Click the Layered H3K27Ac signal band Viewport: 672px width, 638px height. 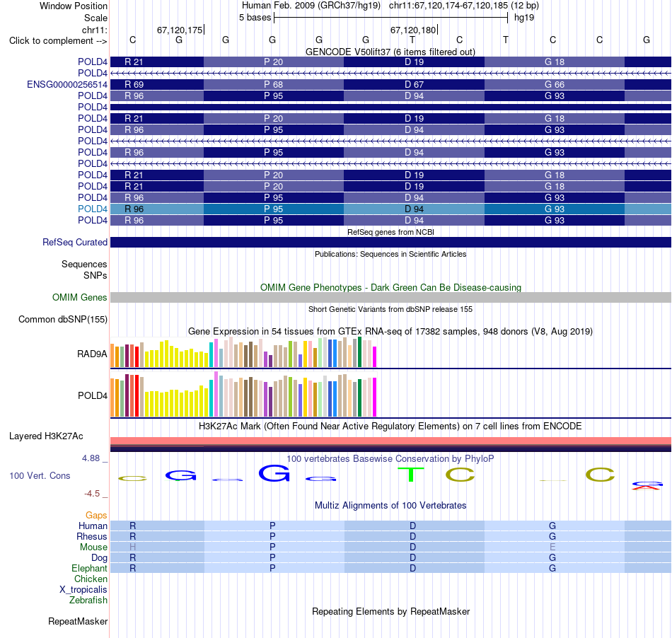click(390, 444)
